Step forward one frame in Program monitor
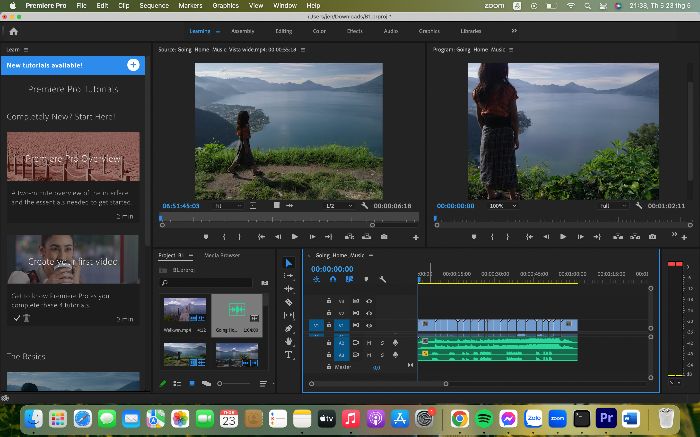Viewport: 700px width, 437px height. (580, 237)
